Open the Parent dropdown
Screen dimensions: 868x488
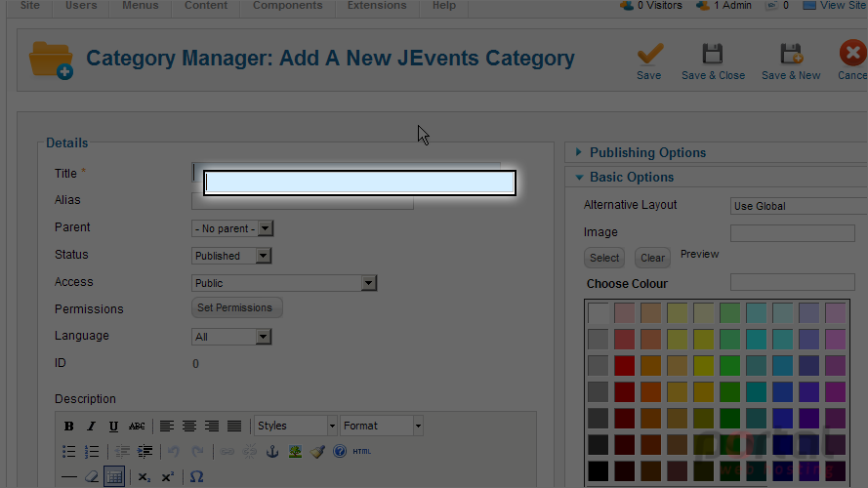[232, 228]
